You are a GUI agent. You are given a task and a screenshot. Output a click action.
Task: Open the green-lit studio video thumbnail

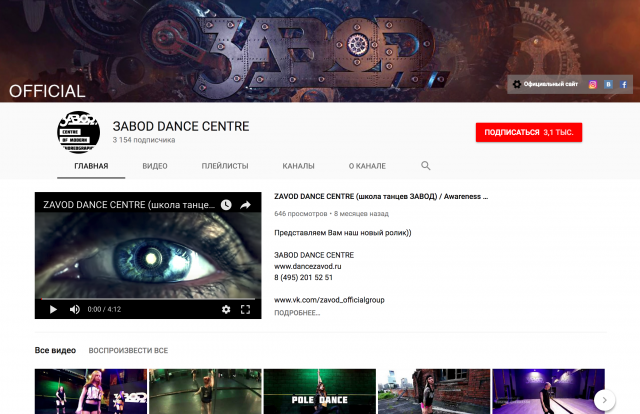tap(205, 392)
